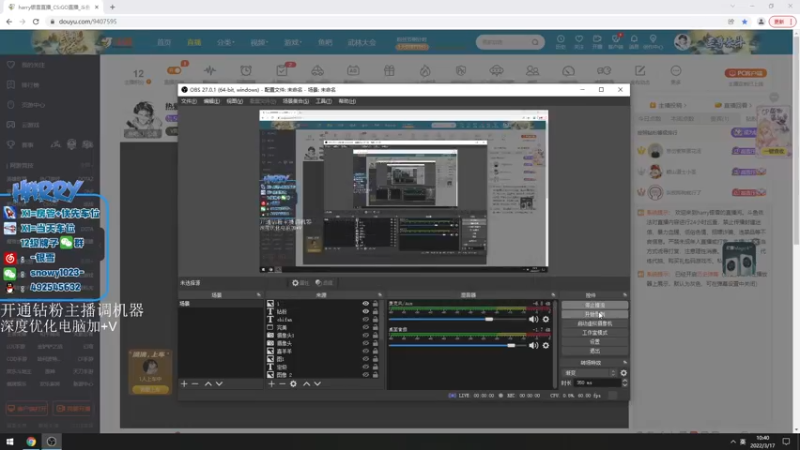Open OBS 文件(F) menu

189,101
